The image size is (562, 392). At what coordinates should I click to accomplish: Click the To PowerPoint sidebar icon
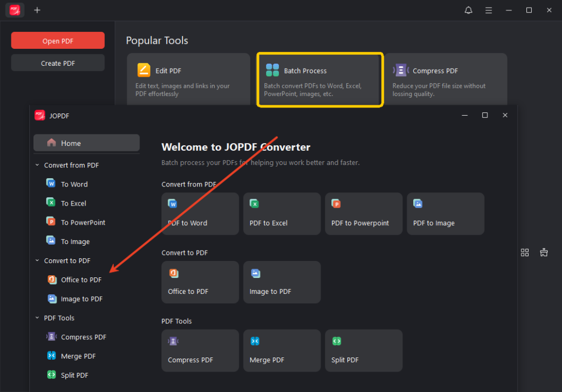[x=51, y=222]
